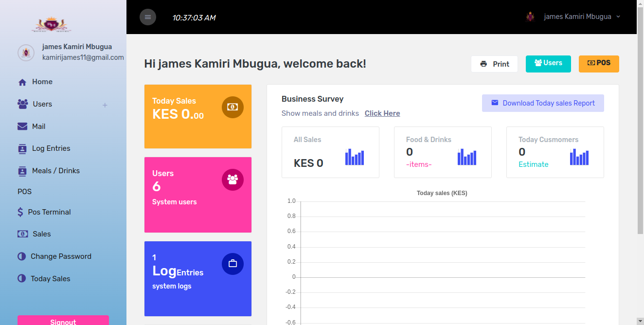Download Today sales Report
The width and height of the screenshot is (644, 325).
[x=543, y=103]
